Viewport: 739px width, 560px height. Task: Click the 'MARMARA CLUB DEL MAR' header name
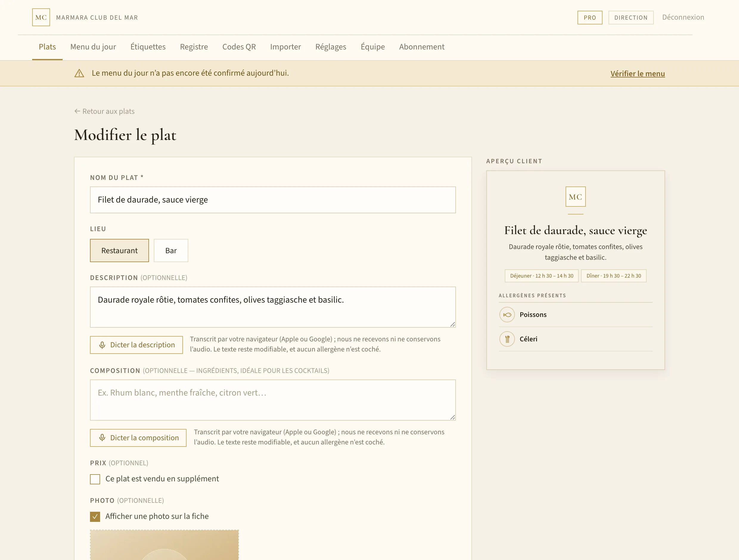[x=97, y=18]
